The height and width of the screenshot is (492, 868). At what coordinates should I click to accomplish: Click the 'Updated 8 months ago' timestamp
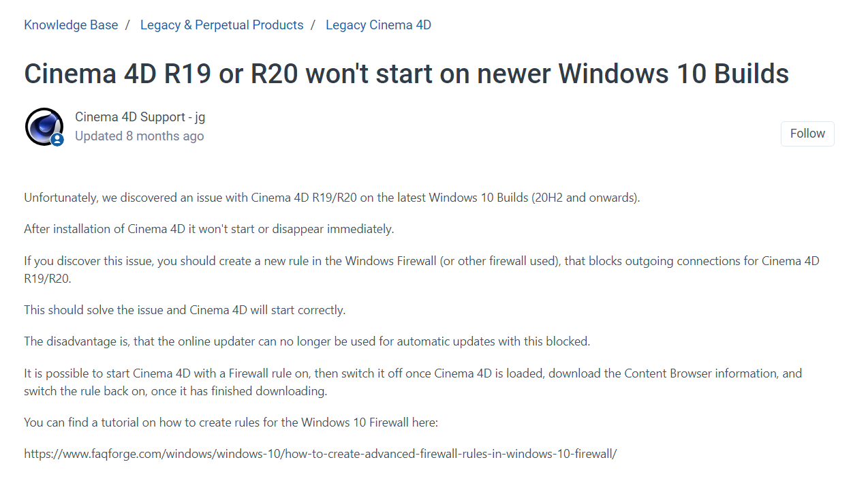click(x=139, y=136)
